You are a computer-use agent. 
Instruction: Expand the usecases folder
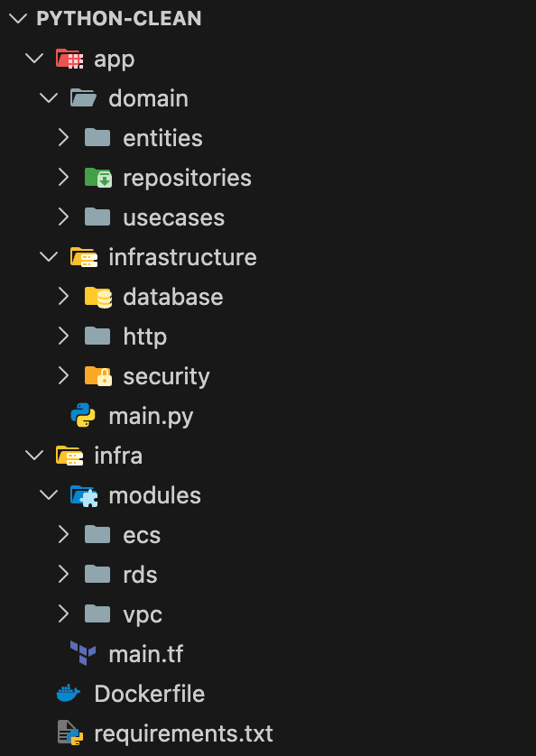(62, 217)
